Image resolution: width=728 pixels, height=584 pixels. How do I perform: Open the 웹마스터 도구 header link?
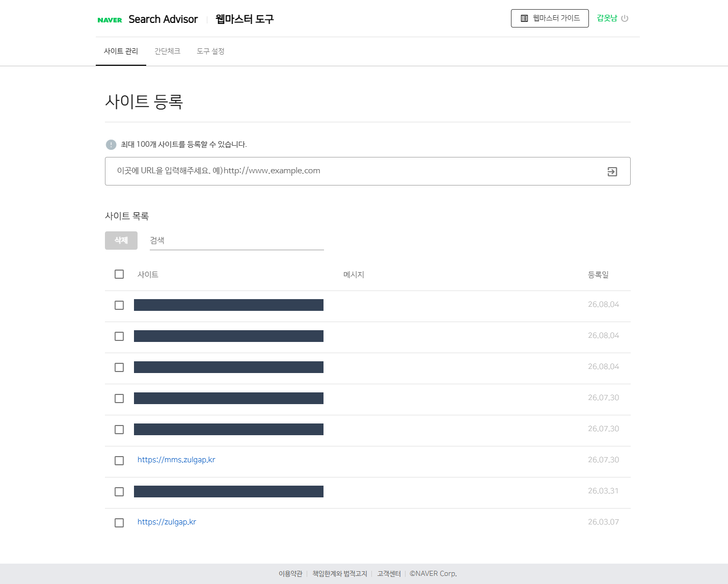tap(245, 19)
